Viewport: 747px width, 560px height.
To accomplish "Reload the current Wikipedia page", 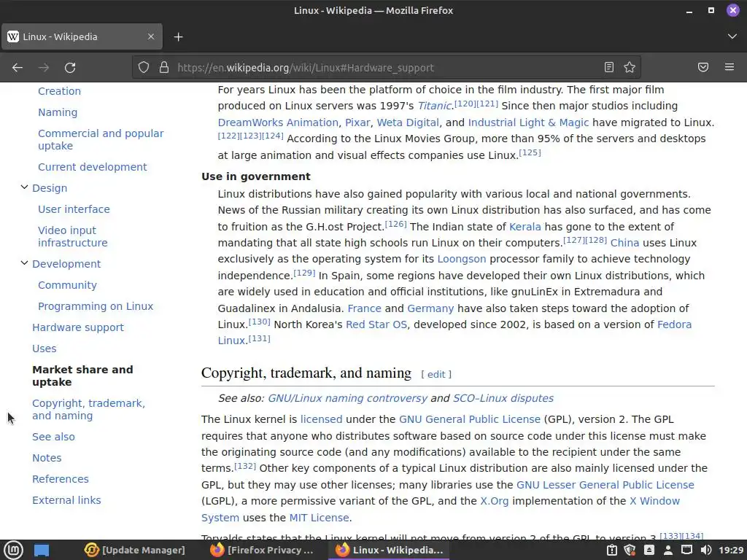I will 70,68.
